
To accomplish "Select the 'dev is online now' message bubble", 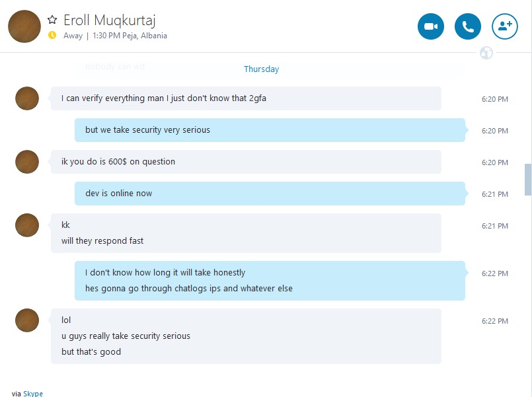I will (270, 194).
